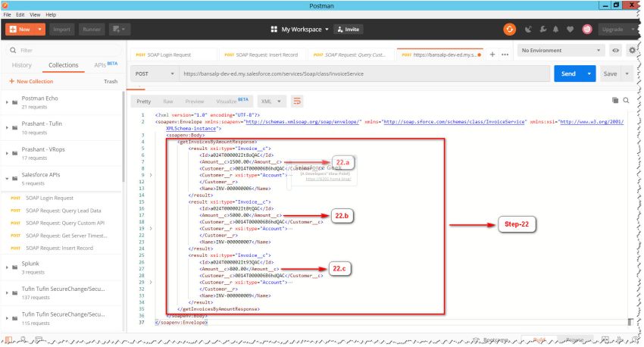Image resolution: width=644 pixels, height=347 pixels.
Task: Open the Edit menu
Action: [20, 14]
